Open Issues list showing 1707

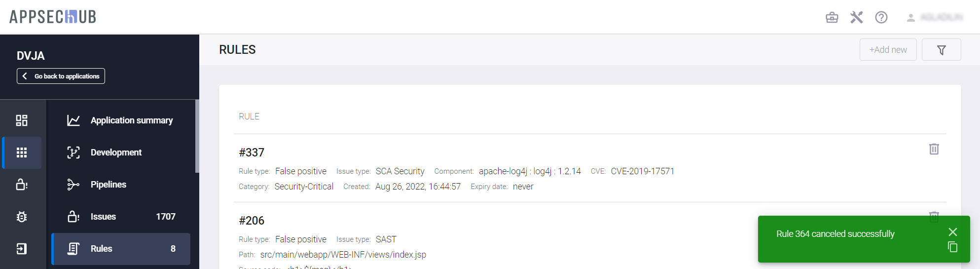[x=121, y=217]
